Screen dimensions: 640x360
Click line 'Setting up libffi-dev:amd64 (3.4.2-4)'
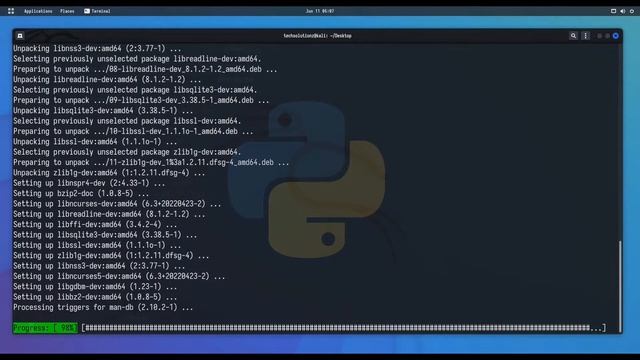(x=95, y=224)
